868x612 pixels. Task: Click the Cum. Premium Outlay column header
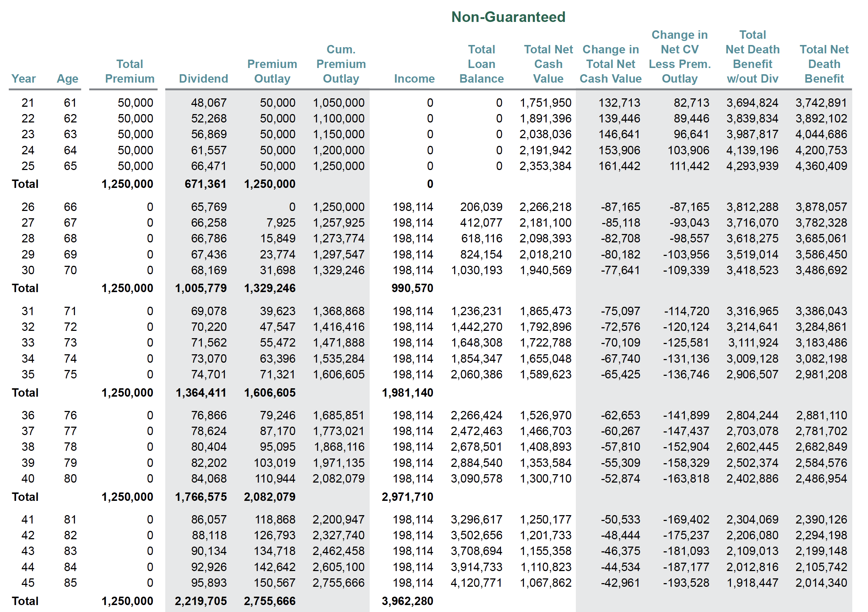(341, 64)
